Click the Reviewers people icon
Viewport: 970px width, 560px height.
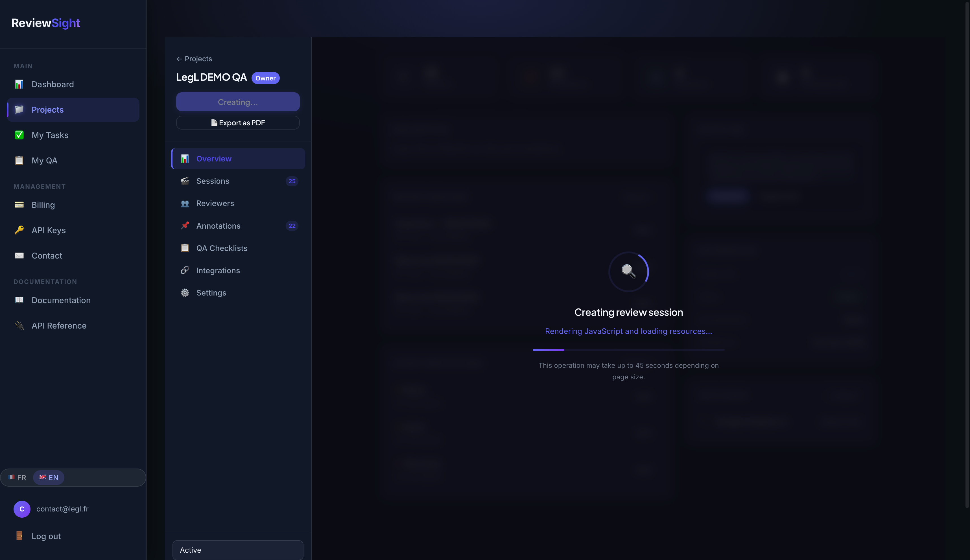(185, 204)
